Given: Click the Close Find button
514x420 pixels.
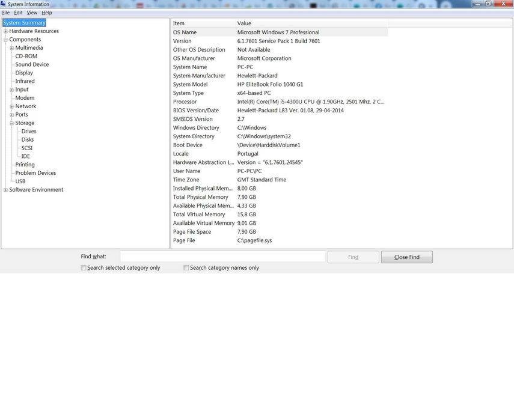Looking at the screenshot, I should coord(407,257).
